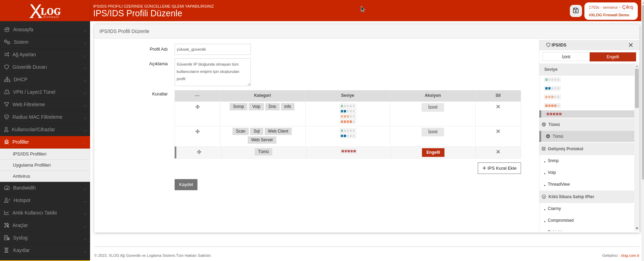Click the Hotspot user icon
The width and height of the screenshot is (644, 261).
[x=7, y=200]
